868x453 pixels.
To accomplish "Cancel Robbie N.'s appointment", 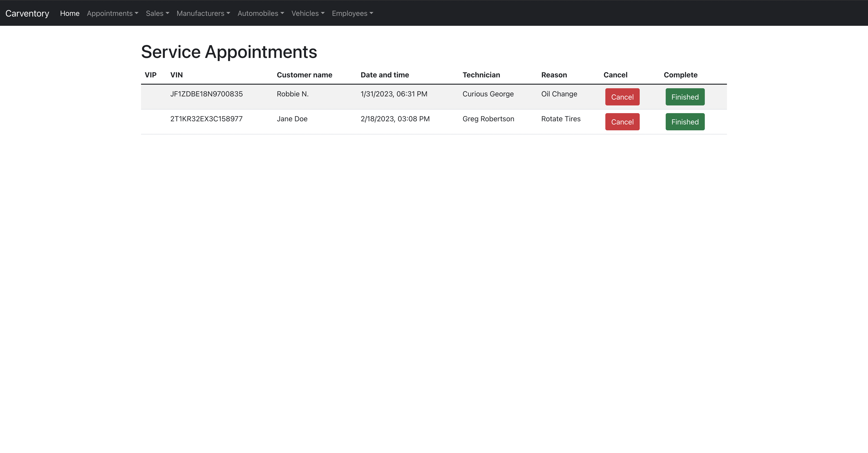I will pyautogui.click(x=622, y=97).
